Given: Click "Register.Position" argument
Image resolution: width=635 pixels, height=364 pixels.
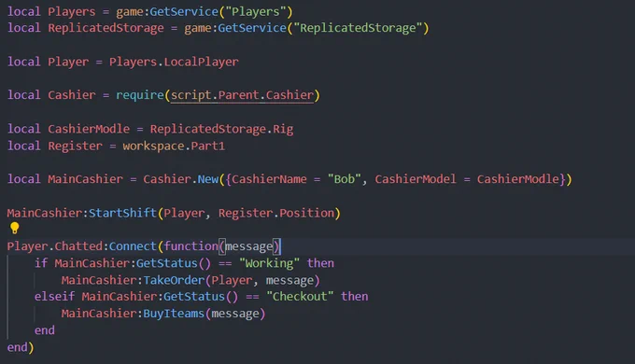Looking at the screenshot, I should 276,214.
